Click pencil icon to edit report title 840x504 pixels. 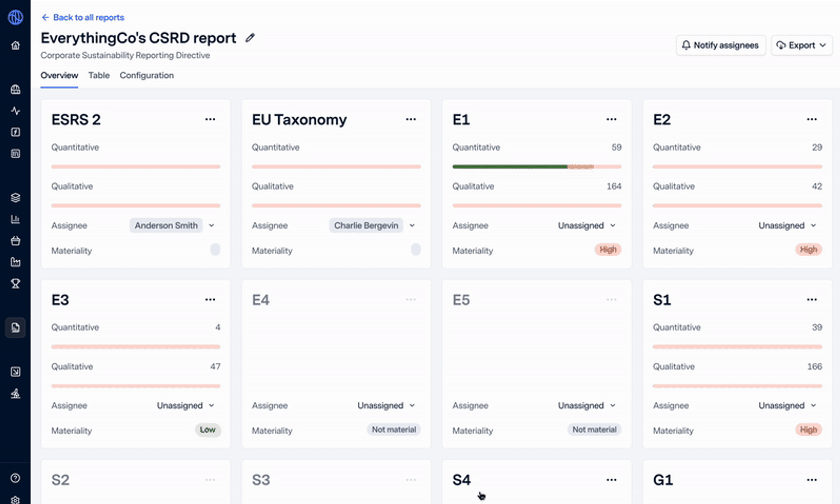250,38
